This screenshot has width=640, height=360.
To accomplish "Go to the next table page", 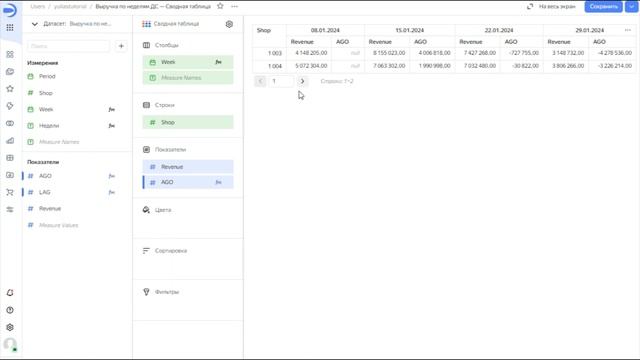I will (x=302, y=81).
